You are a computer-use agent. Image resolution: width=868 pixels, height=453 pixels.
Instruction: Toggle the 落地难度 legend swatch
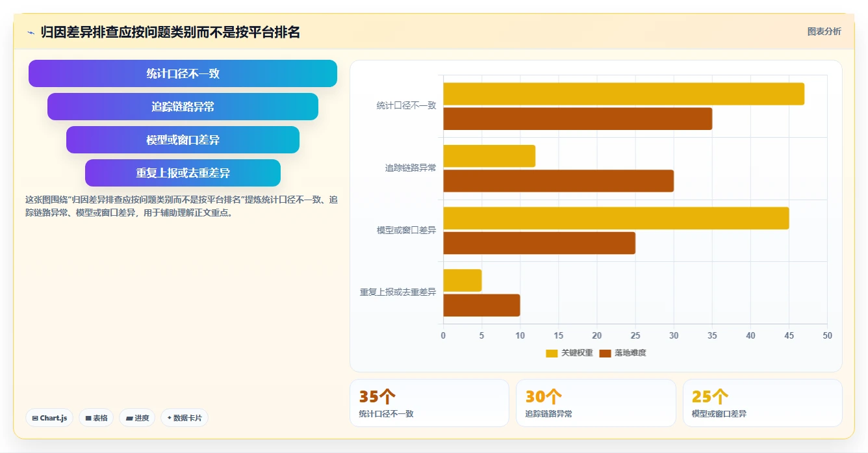tap(605, 353)
